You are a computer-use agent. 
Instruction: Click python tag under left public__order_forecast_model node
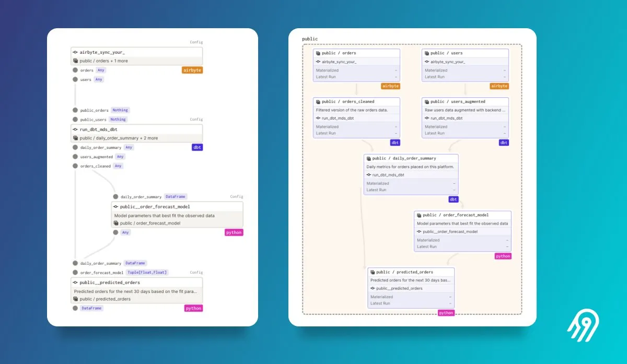pyautogui.click(x=234, y=232)
